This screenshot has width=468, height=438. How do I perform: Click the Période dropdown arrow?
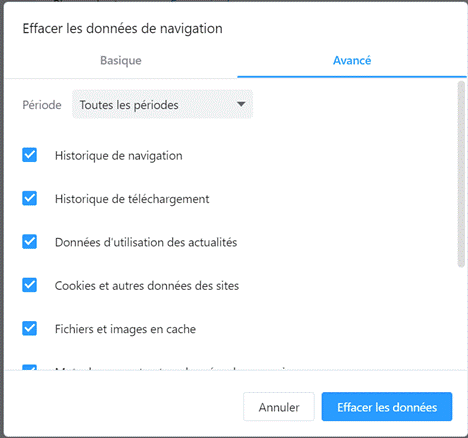[241, 104]
